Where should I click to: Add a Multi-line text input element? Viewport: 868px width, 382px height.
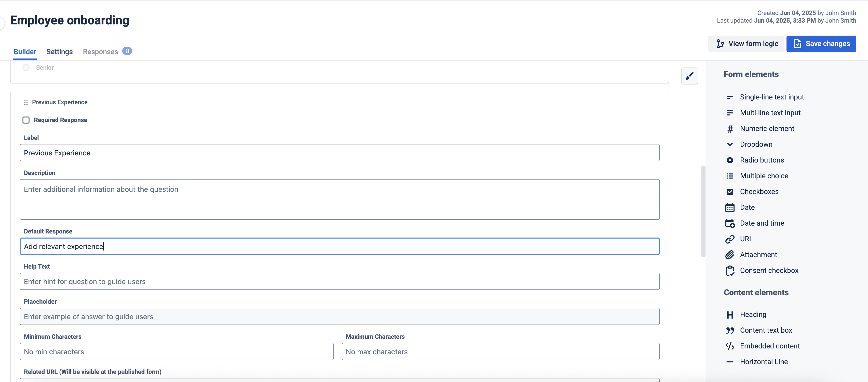click(770, 113)
